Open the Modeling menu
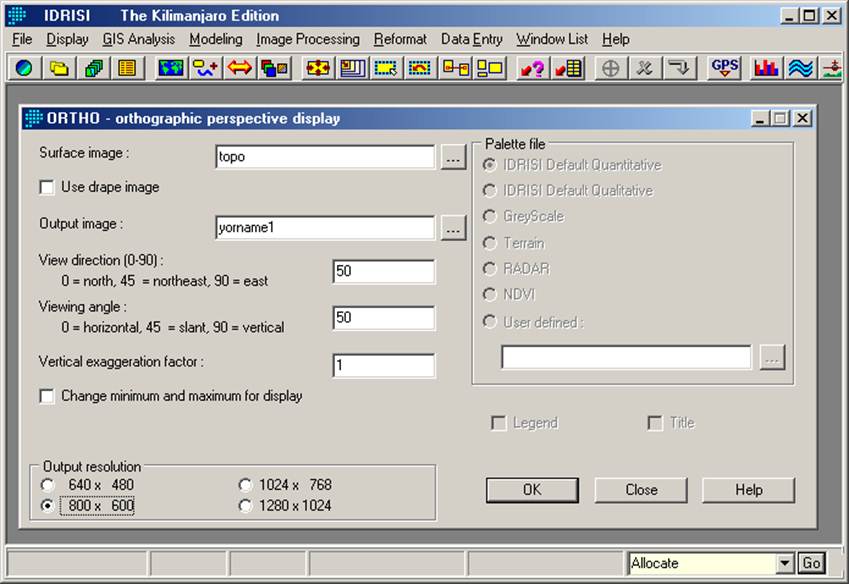Image resolution: width=849 pixels, height=584 pixels. (x=215, y=39)
